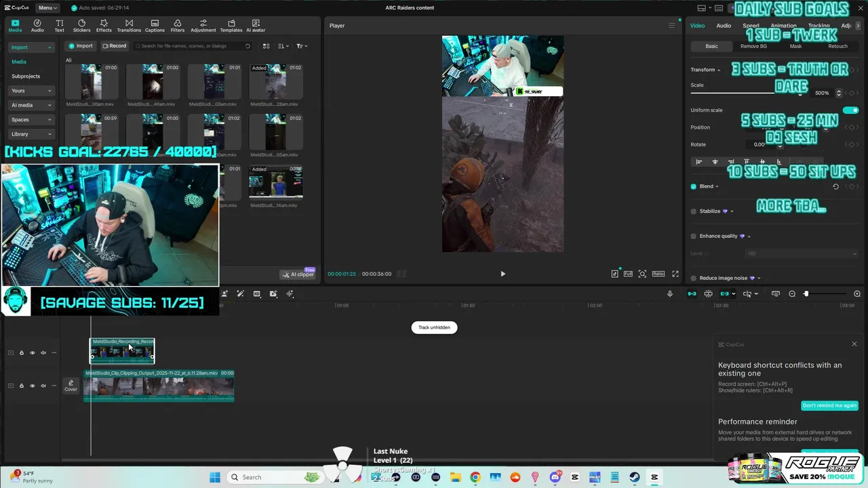
Task: Zoom out the timeline
Action: click(792, 293)
